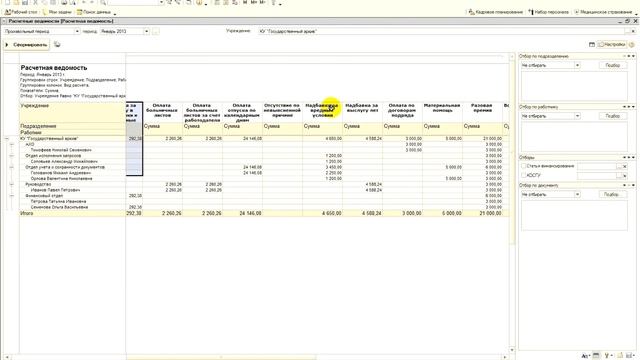Select row Орлова Валентина Николаевна
Viewport: 640px width, 360px height.
pos(62,179)
